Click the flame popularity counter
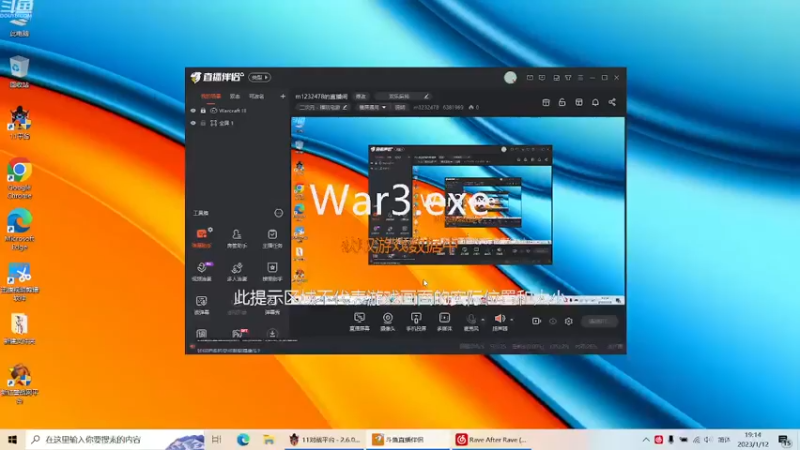 tap(474, 108)
